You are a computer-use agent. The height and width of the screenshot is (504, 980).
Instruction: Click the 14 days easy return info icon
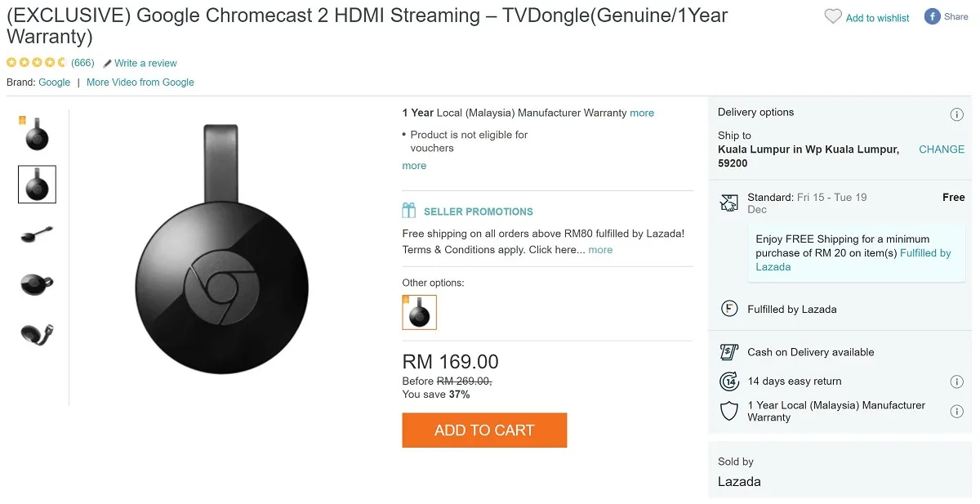[x=957, y=381]
